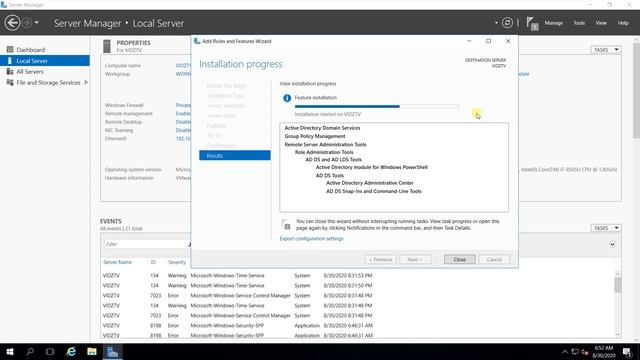Click the All Servers icon
This screenshot has width=640, height=360.
(x=10, y=71)
